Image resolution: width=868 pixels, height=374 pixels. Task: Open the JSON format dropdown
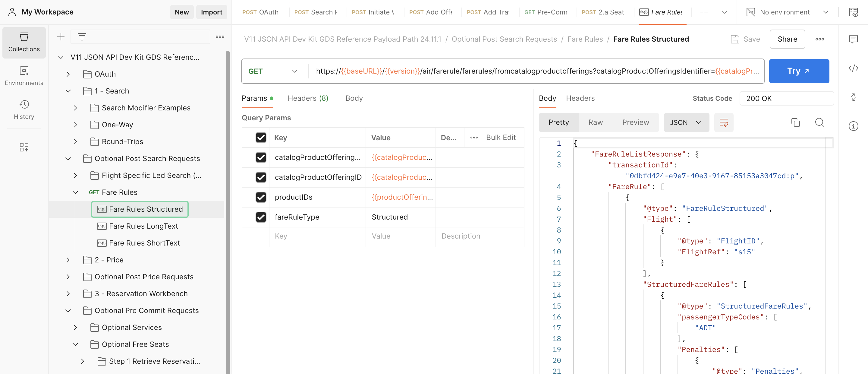(686, 122)
